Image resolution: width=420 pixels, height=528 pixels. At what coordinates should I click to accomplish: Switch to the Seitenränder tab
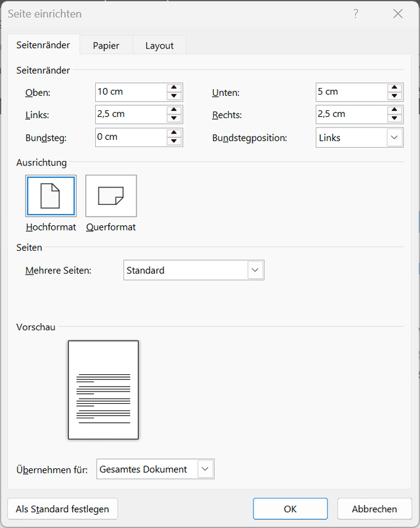[43, 45]
